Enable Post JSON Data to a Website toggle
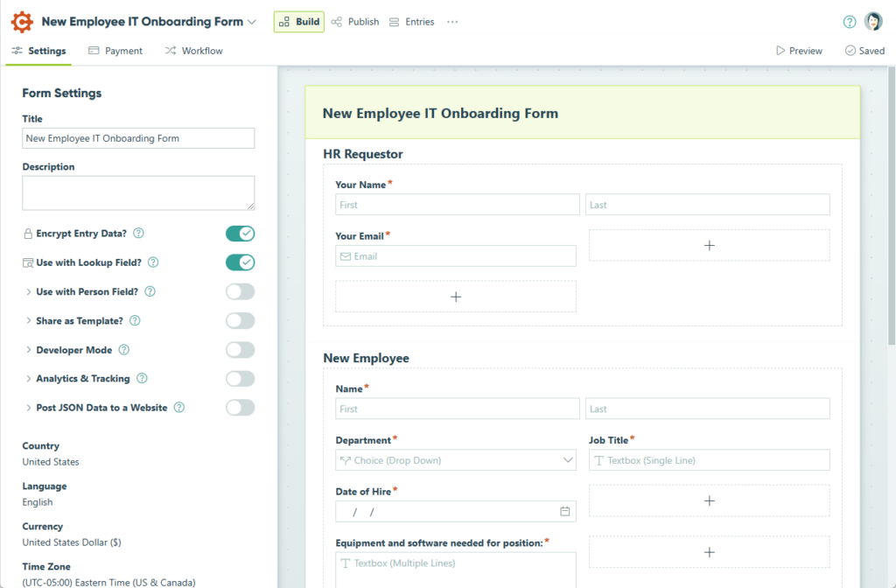This screenshot has width=896, height=588. [x=240, y=408]
